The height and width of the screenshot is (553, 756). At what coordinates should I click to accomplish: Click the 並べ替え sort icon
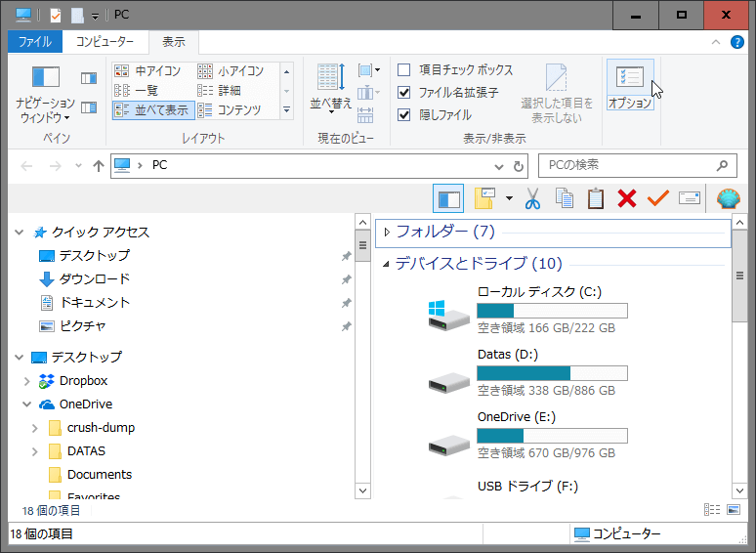pos(330,86)
